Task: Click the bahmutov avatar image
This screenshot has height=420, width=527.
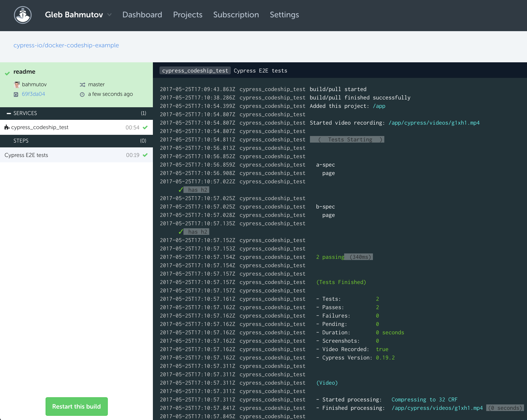Action: point(17,84)
